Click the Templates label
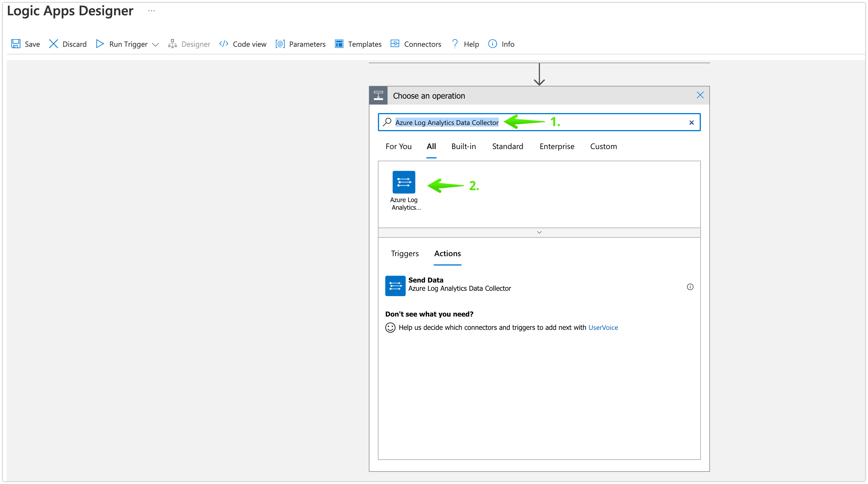The height and width of the screenshot is (484, 868). (x=365, y=44)
